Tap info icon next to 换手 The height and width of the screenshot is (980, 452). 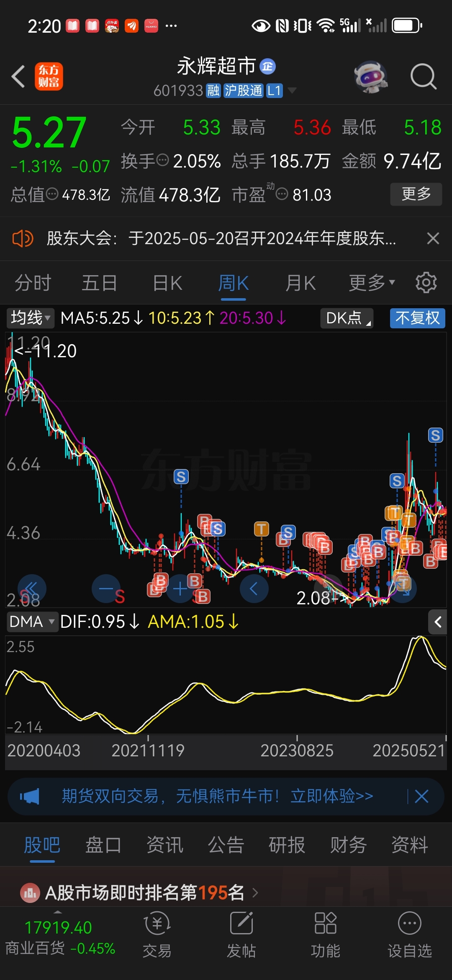pos(162,160)
